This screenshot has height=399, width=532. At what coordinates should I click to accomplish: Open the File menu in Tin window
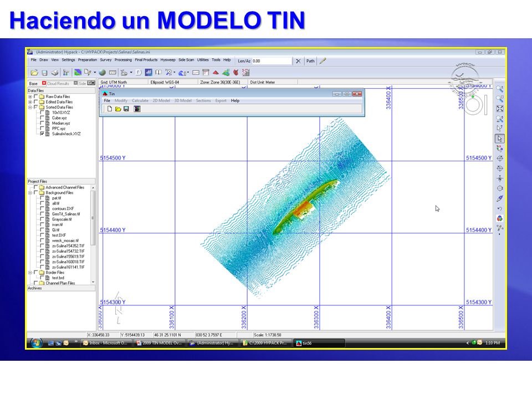pyautogui.click(x=107, y=101)
